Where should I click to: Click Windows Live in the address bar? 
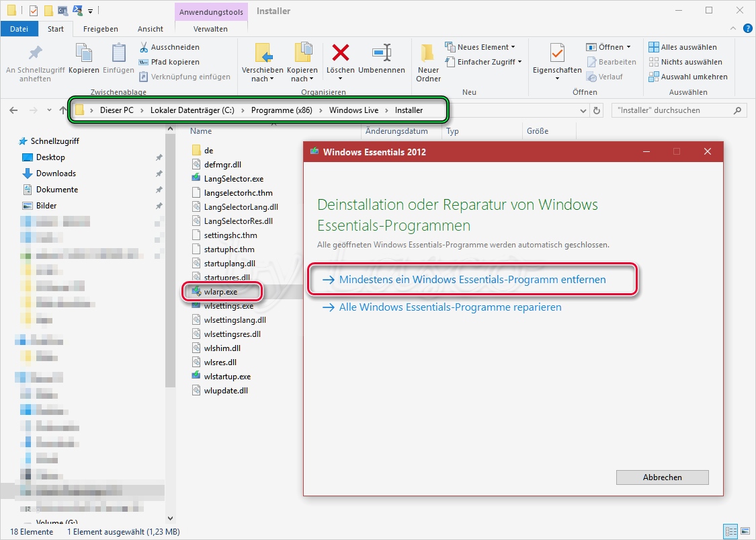354,110
